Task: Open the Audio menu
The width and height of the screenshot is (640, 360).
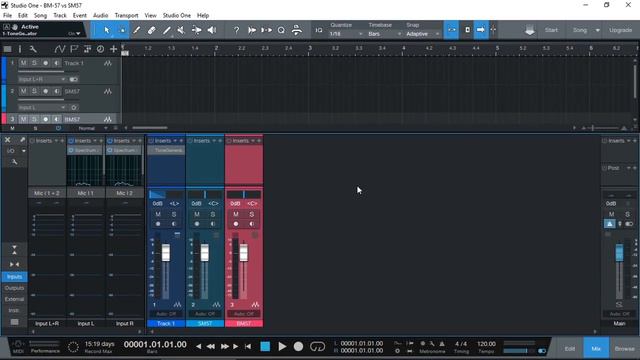Action: (x=100, y=16)
